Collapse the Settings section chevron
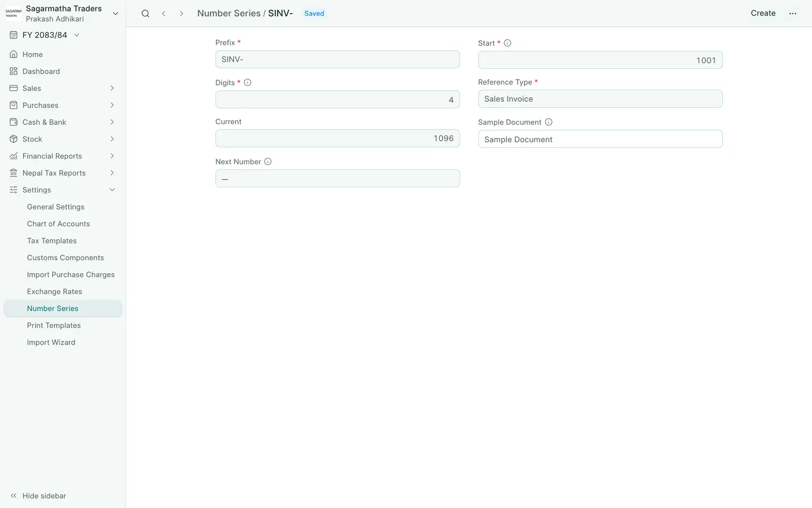Image resolution: width=812 pixels, height=508 pixels. (112, 190)
